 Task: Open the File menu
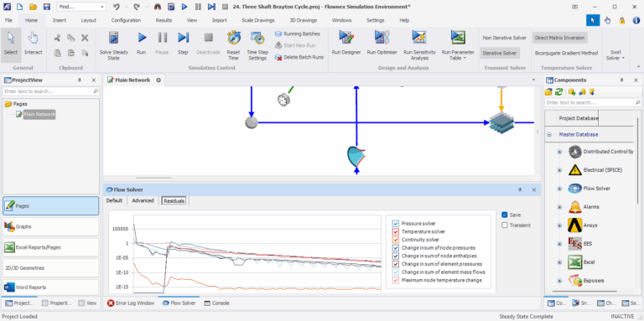coord(8,20)
